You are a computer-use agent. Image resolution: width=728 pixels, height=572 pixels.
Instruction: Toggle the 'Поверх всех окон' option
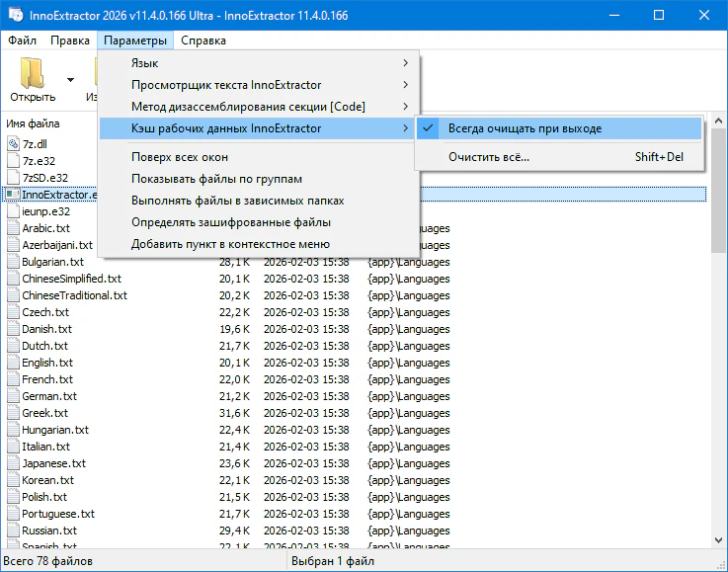coord(180,156)
